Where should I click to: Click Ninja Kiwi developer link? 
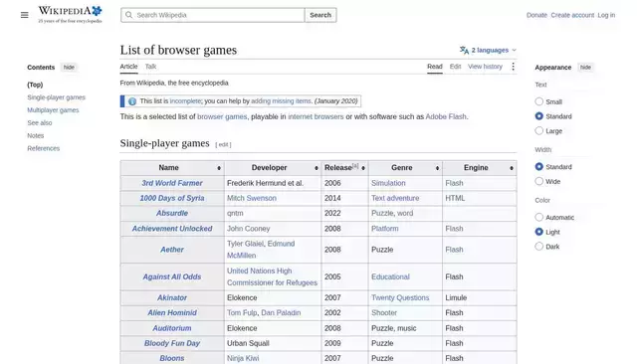click(x=243, y=358)
